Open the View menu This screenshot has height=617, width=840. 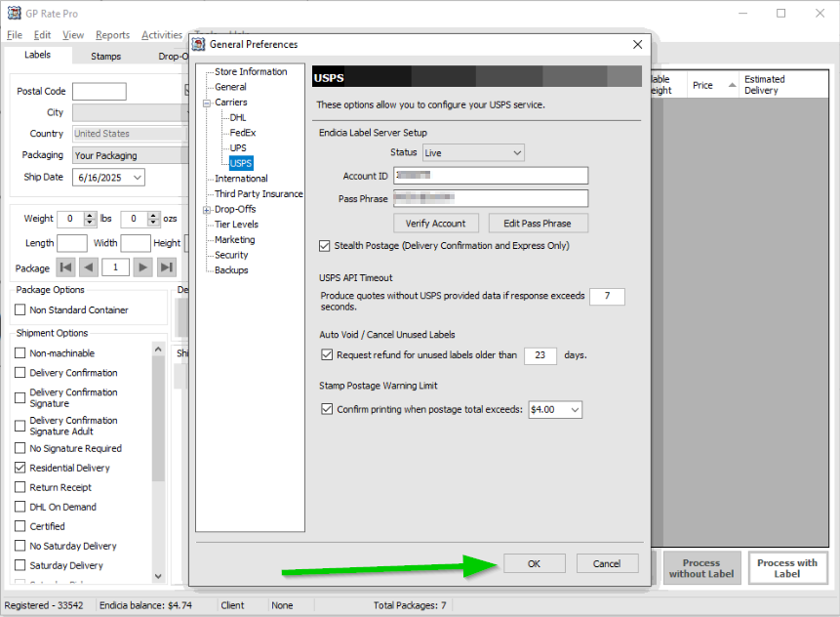point(73,35)
